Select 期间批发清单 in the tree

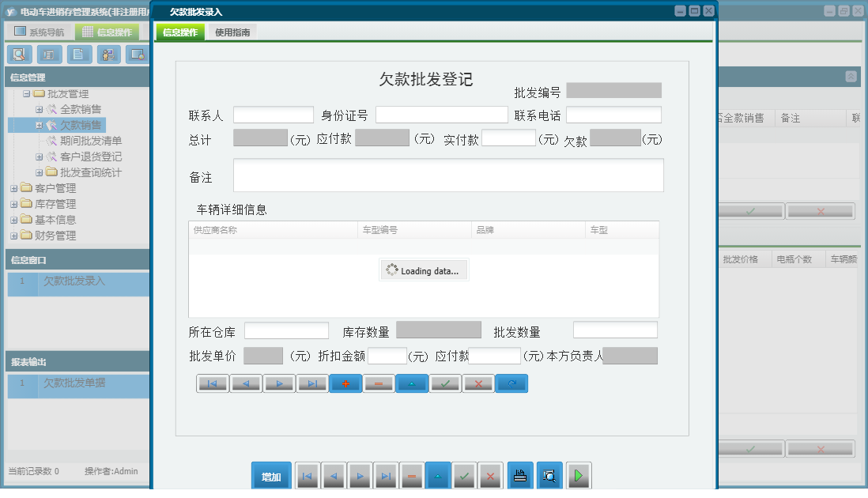coord(91,141)
